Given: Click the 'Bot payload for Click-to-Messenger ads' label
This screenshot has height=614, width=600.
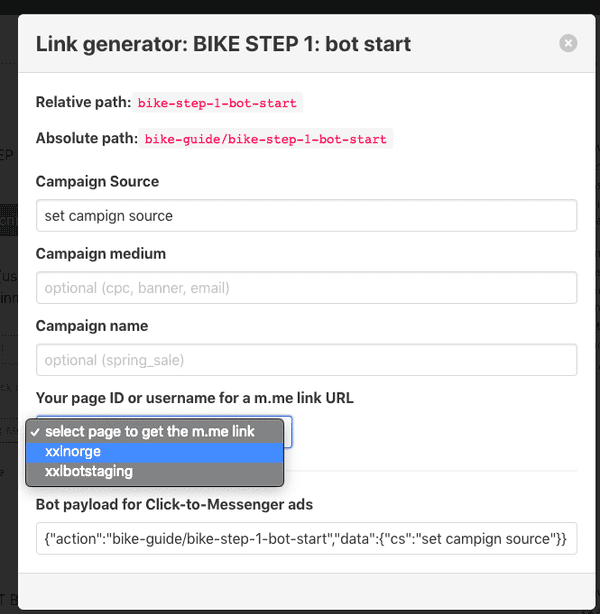Looking at the screenshot, I should click(174, 504).
